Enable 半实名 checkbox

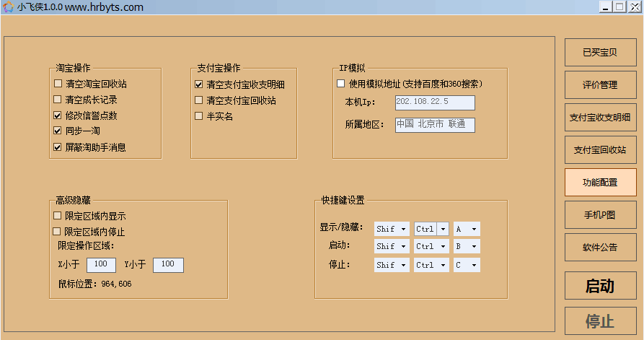(199, 116)
